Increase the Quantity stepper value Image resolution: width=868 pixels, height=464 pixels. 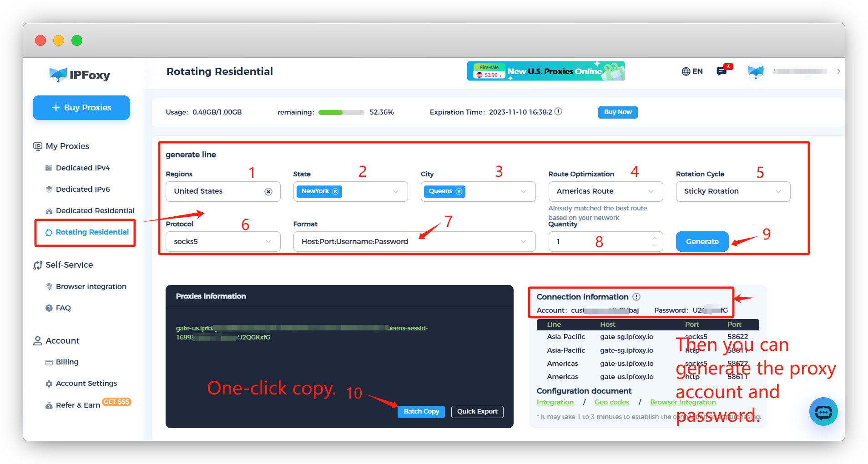pyautogui.click(x=654, y=238)
